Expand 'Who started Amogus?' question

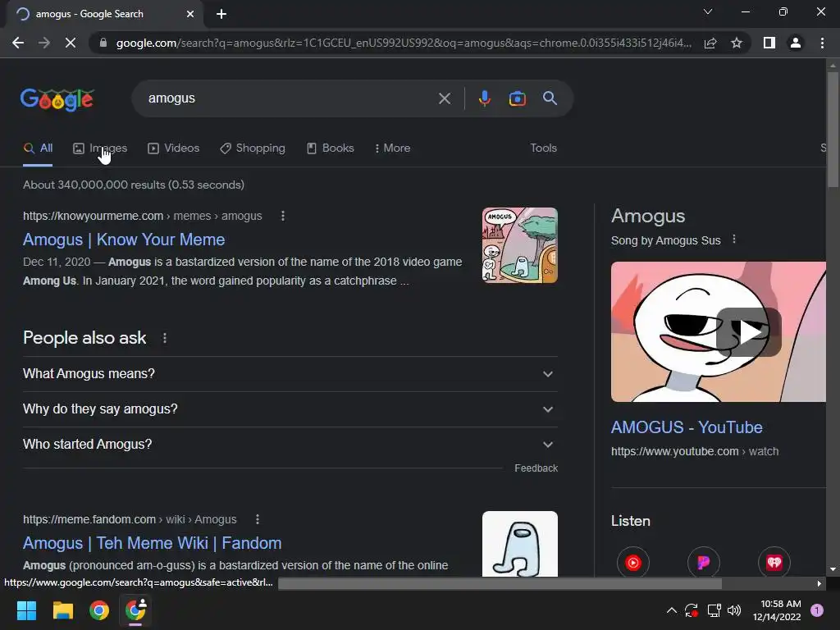[x=290, y=445]
